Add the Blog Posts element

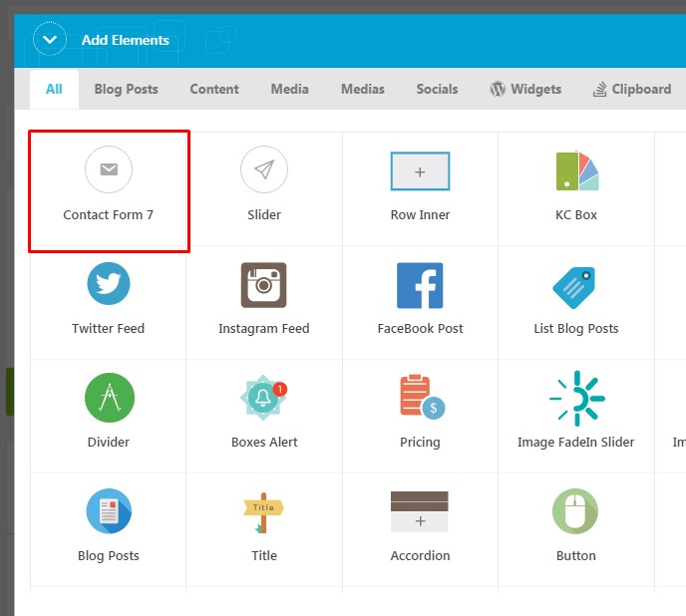point(109,512)
